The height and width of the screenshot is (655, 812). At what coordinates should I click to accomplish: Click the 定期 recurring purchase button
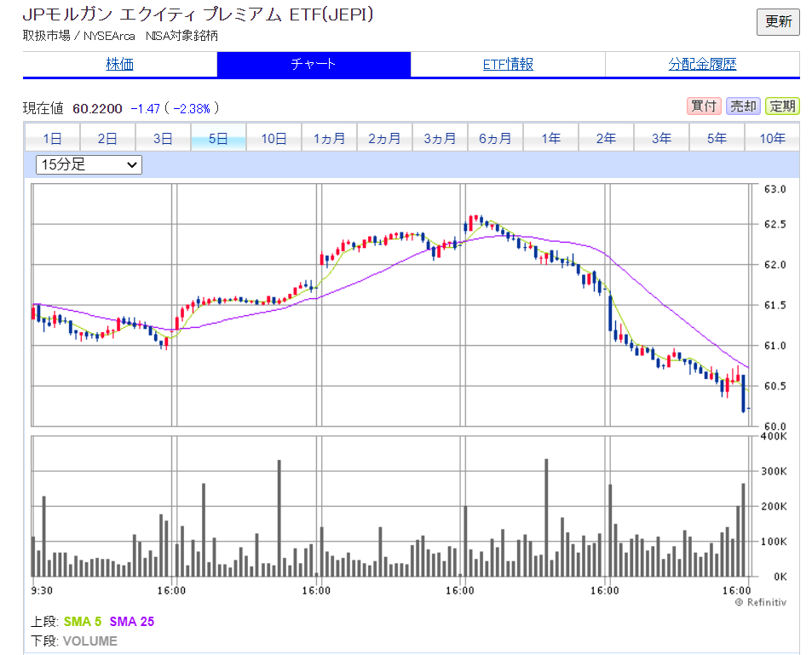pyautogui.click(x=782, y=106)
